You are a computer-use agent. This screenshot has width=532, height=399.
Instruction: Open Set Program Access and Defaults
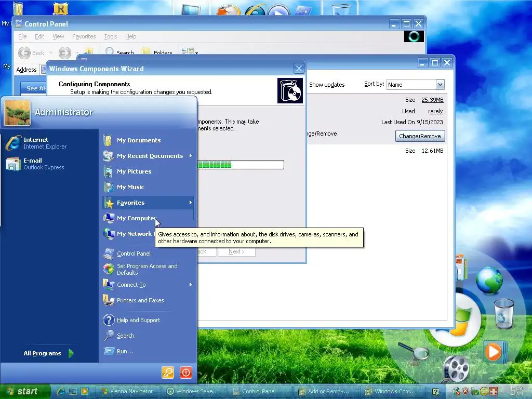[x=147, y=269]
